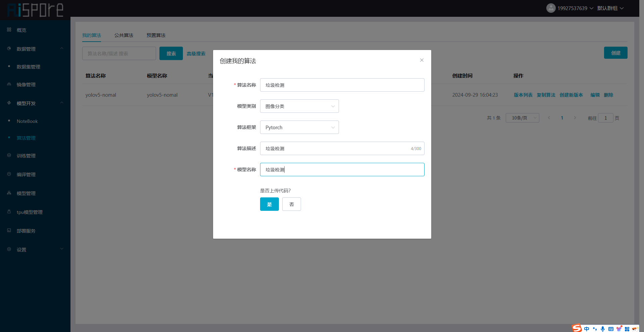Screen dimensions: 644x332
Task: Open the 算法框架 Pytorch dropdown
Action: point(299,127)
